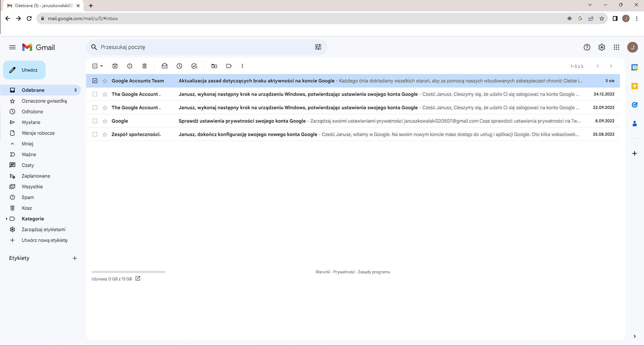Select checkbox of the Google sender email
Screen dimensions: 644x346
(95, 121)
